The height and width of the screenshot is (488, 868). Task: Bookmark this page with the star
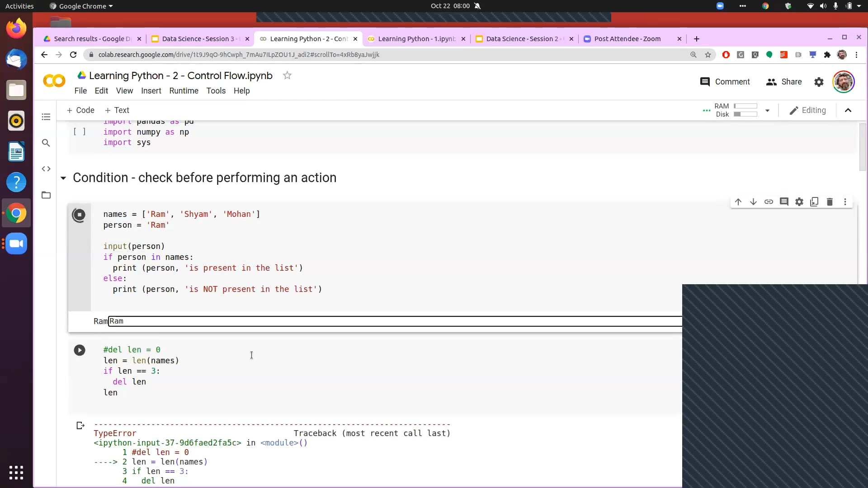pos(708,55)
